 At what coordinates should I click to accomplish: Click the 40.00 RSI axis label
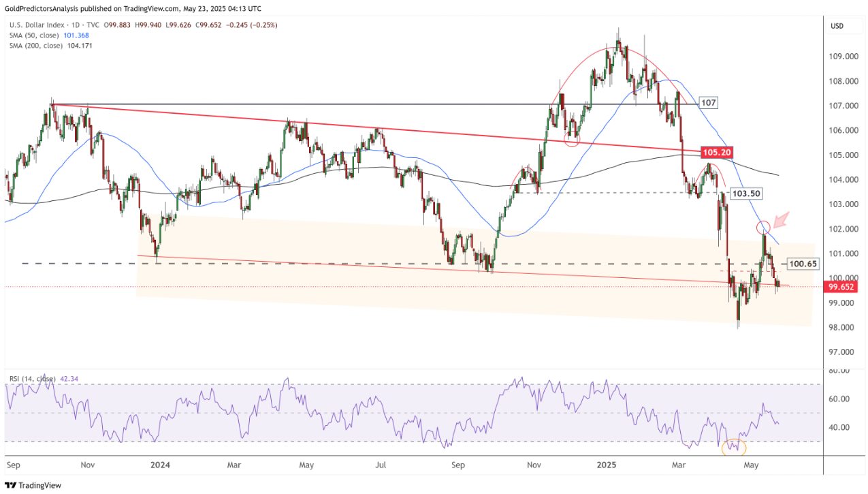click(839, 427)
